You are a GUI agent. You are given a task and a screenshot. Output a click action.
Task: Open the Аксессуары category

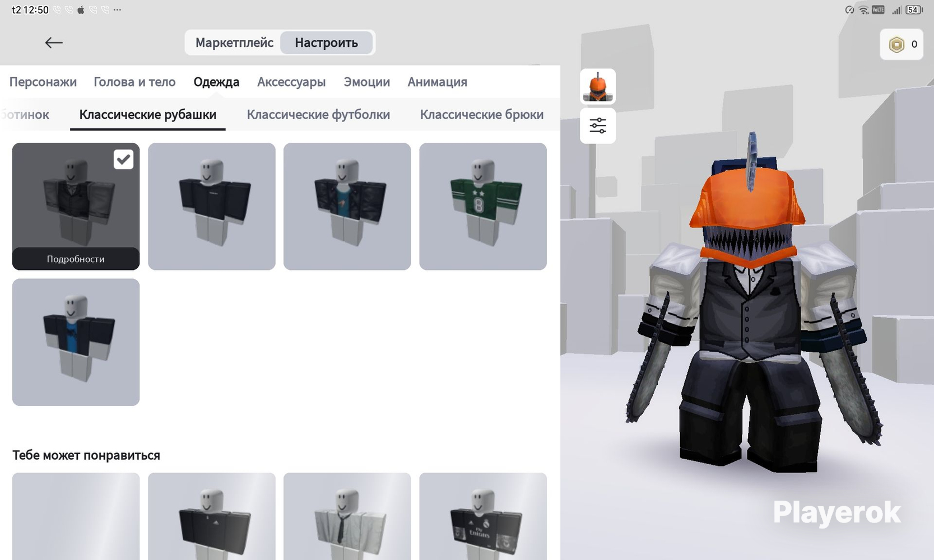(x=291, y=82)
